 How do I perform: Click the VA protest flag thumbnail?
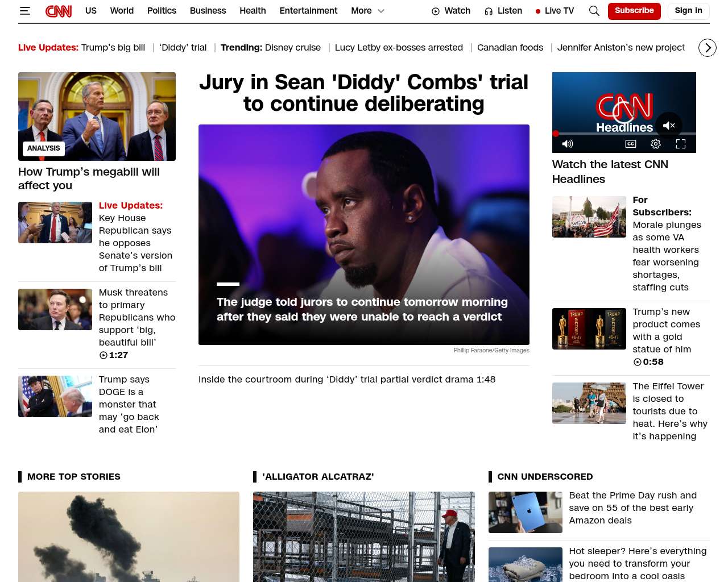589,217
